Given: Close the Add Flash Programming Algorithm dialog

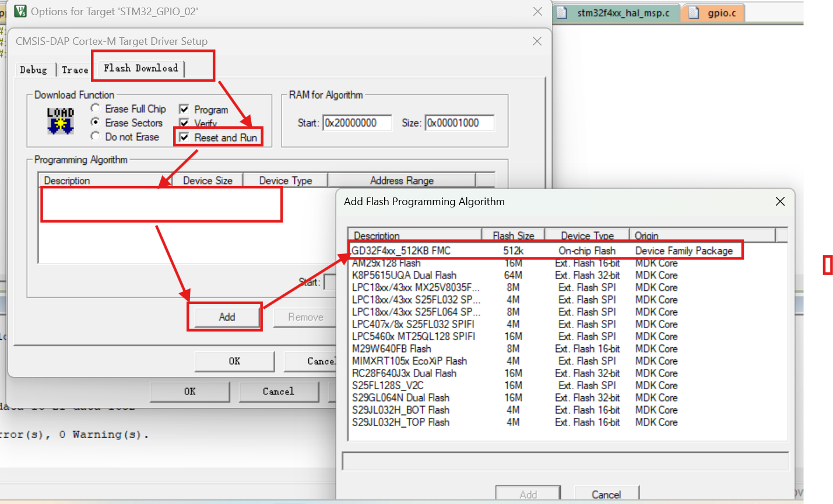Looking at the screenshot, I should pos(780,202).
